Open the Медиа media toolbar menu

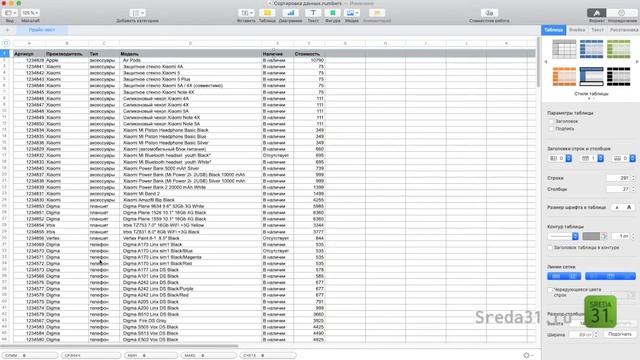coord(351,13)
